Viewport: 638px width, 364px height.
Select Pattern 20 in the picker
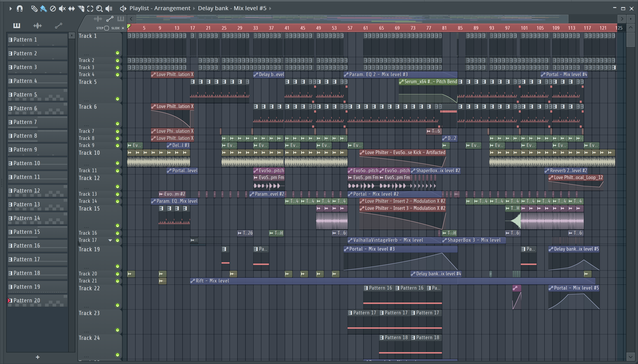coord(37,300)
